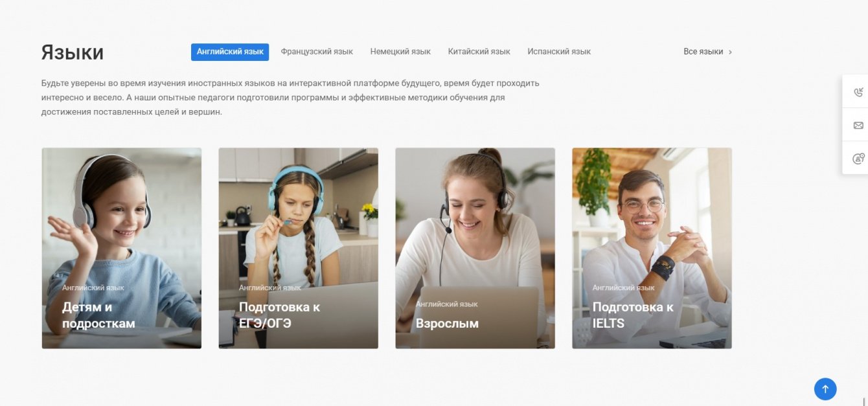Open the Подготовка к ЕГЭ/ОГЭ card

click(299, 248)
